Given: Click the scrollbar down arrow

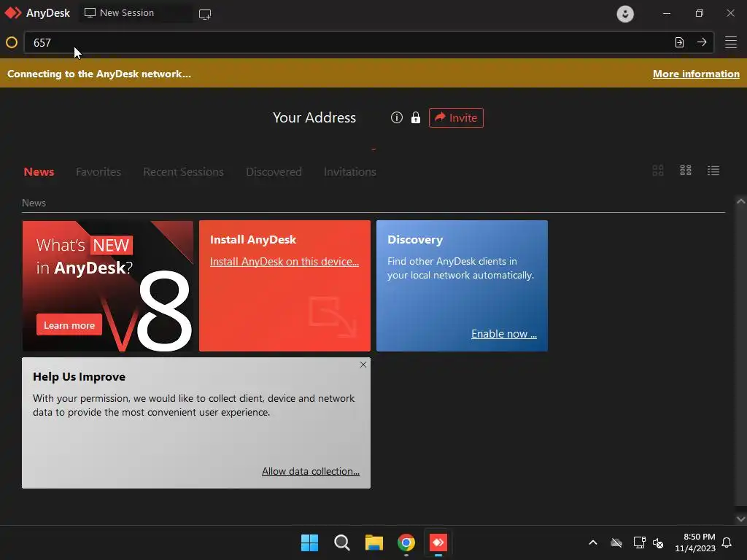Looking at the screenshot, I should coord(741,518).
